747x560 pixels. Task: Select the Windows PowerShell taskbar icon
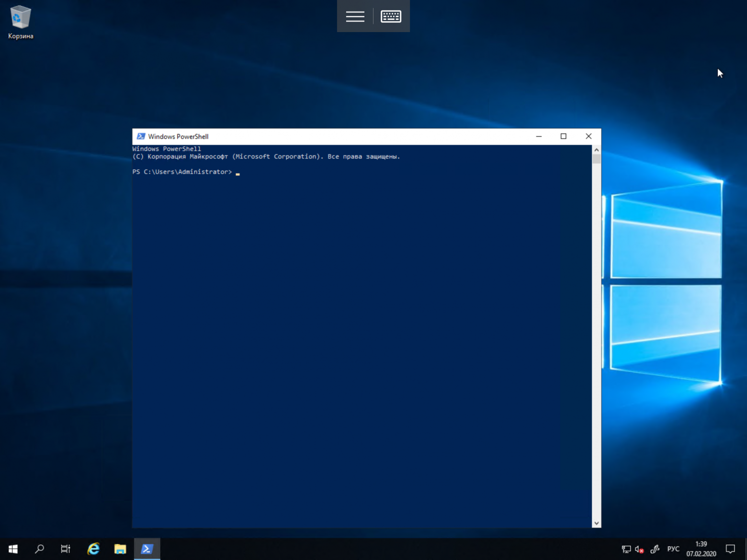click(x=147, y=549)
